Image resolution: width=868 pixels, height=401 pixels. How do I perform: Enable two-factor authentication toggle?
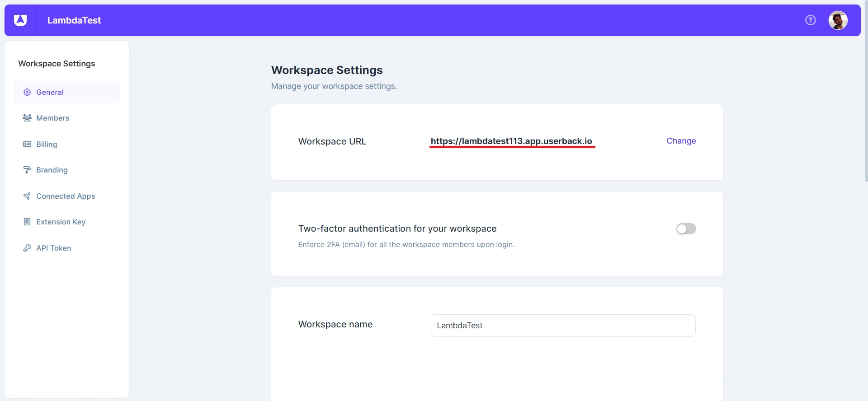click(686, 229)
